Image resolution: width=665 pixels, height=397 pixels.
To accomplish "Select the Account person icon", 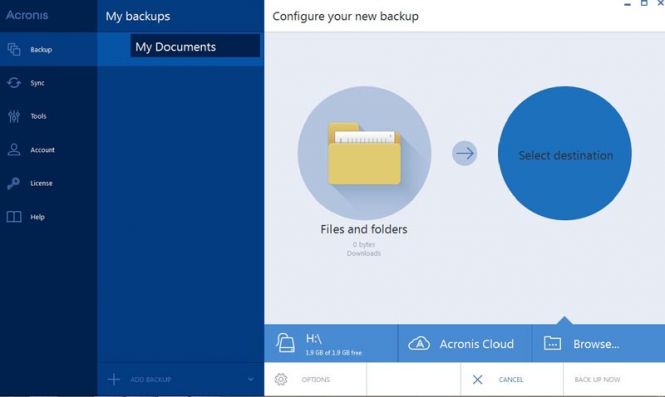I will (14, 149).
